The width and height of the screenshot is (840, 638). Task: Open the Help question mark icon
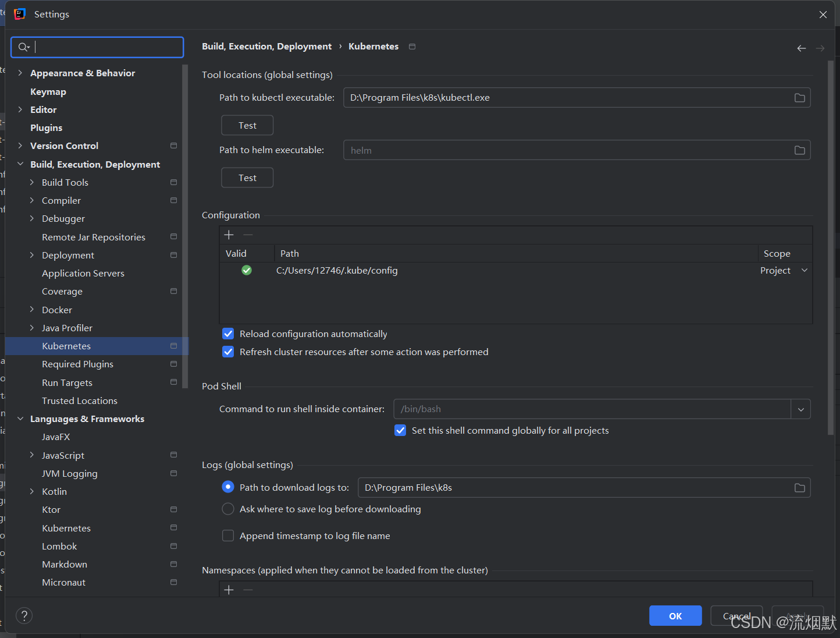(x=24, y=615)
